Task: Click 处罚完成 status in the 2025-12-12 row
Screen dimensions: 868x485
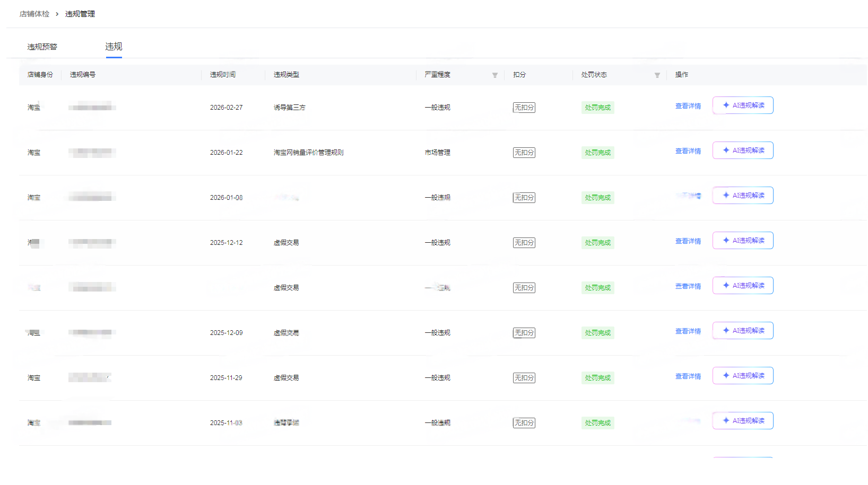Action: [598, 243]
